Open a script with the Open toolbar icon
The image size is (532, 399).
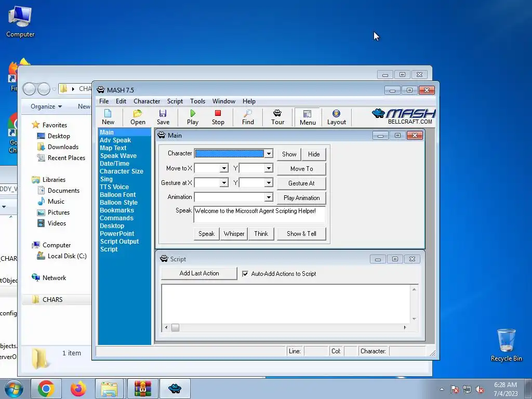[138, 117]
